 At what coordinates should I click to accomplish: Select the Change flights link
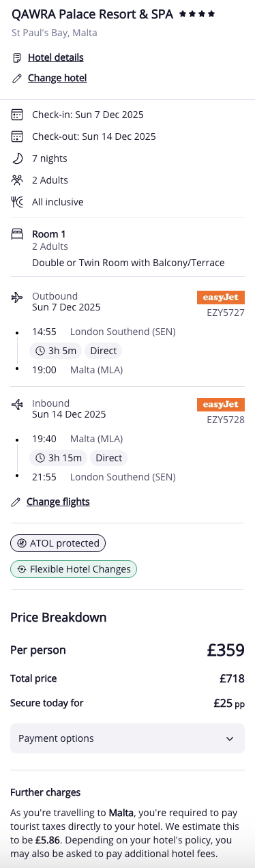coord(58,502)
